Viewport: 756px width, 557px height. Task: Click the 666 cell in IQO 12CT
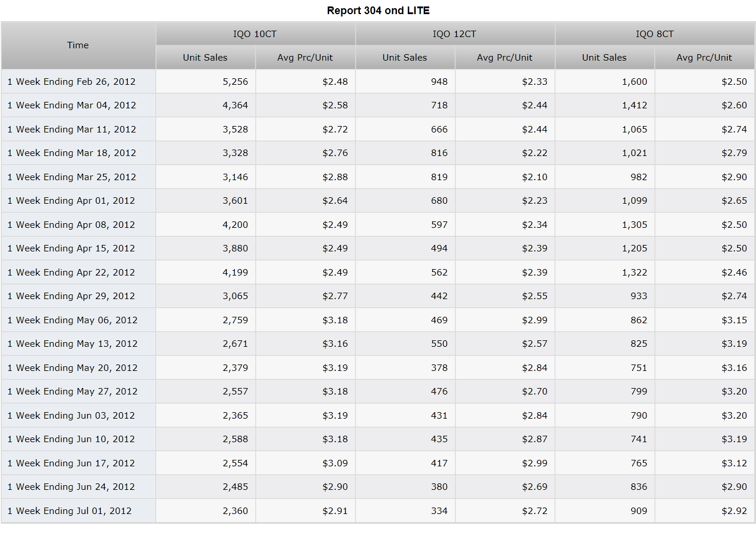[x=405, y=130]
